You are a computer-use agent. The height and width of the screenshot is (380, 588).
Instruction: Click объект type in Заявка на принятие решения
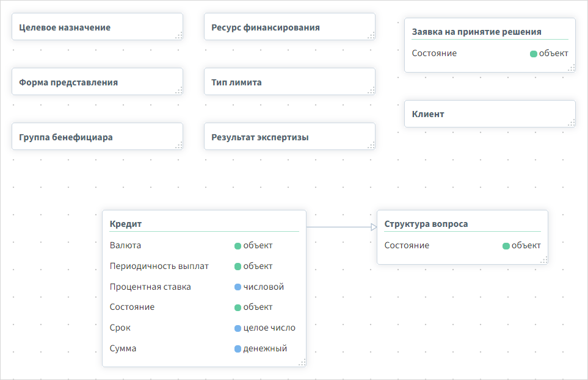click(x=553, y=53)
